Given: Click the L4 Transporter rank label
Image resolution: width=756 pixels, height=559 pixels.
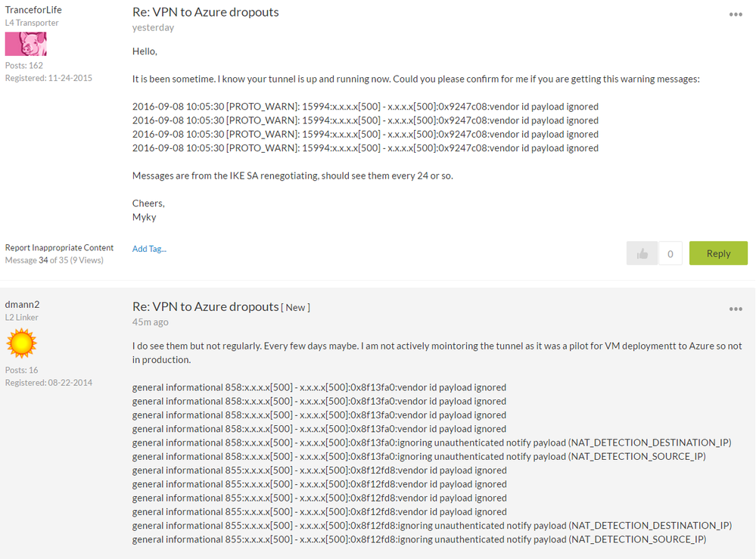Looking at the screenshot, I should (x=32, y=23).
